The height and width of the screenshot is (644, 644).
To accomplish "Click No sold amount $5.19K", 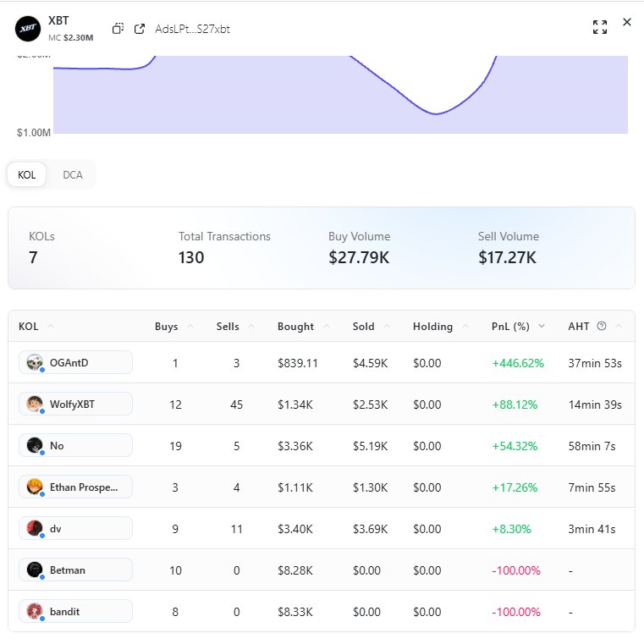I will (370, 446).
